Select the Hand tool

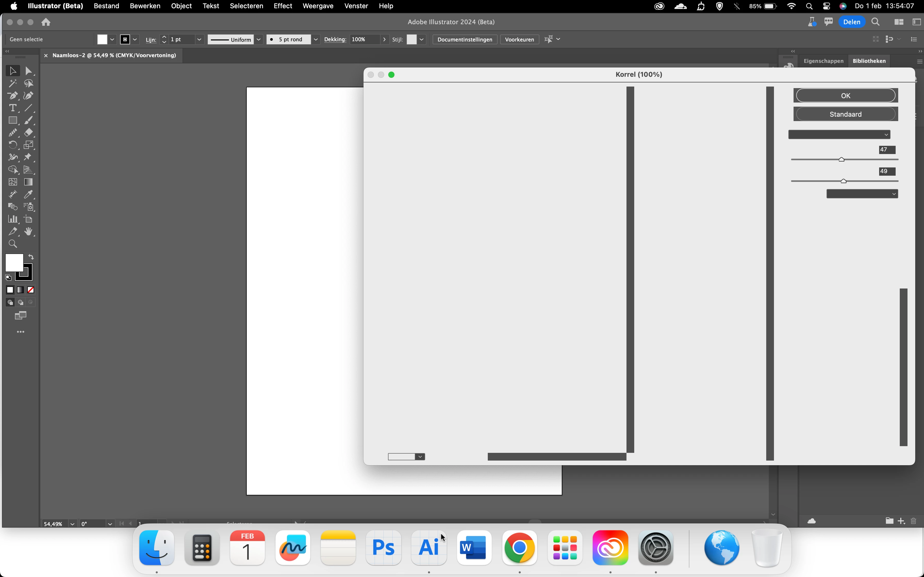(28, 231)
